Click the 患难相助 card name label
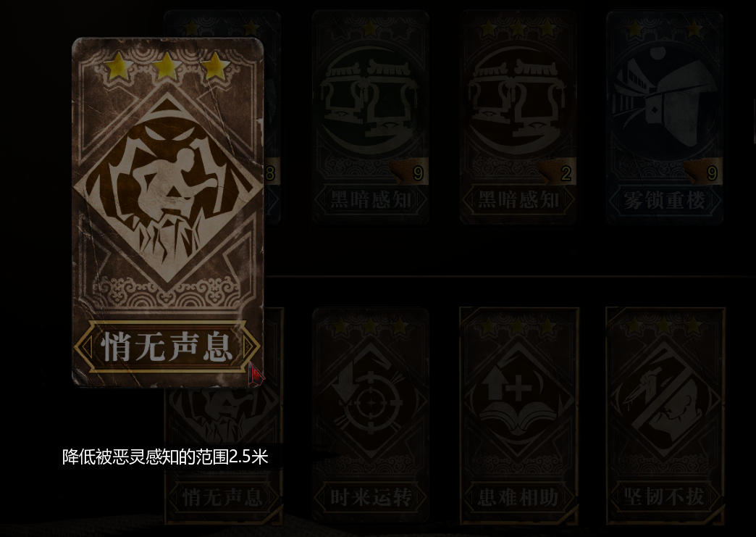This screenshot has width=756, height=537. tap(518, 497)
